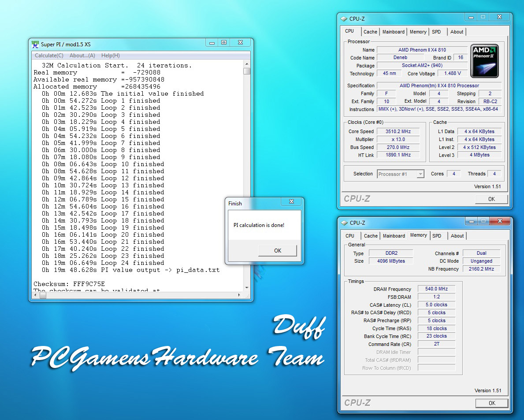Image resolution: width=524 pixels, height=420 pixels.
Task: Click OK in the lower CPU-Z Memory window
Action: 492,403
